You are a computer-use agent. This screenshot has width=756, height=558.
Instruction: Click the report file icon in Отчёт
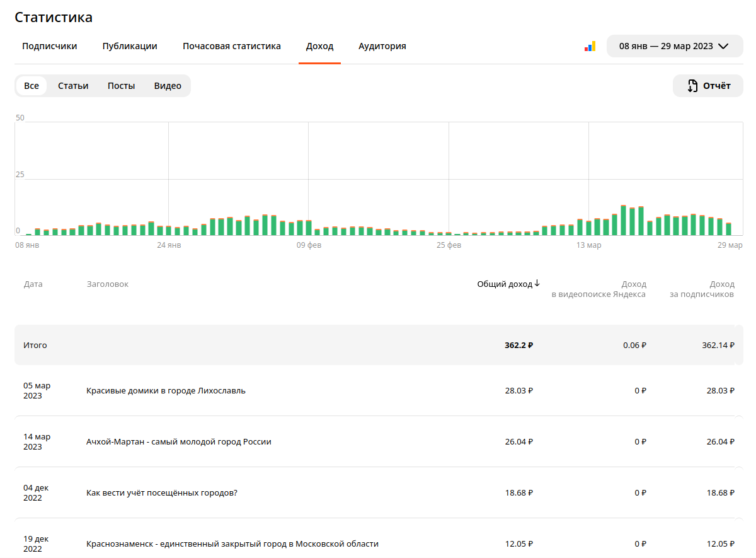(692, 86)
